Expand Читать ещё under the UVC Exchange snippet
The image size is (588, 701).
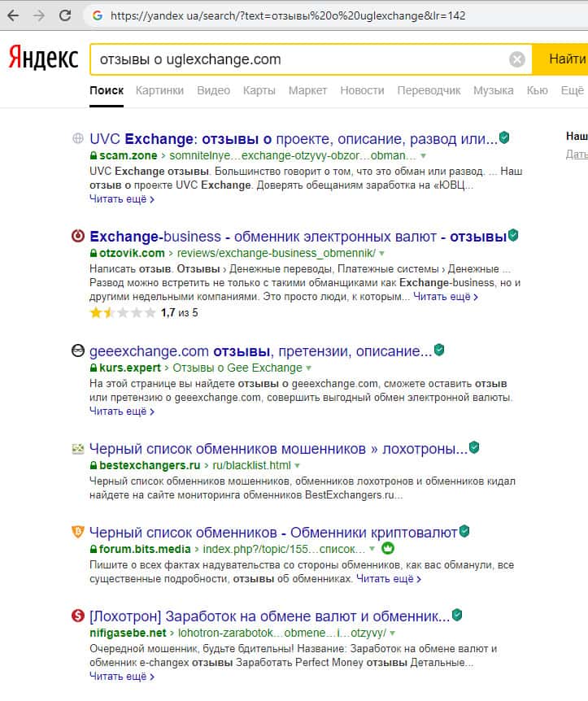tap(122, 199)
